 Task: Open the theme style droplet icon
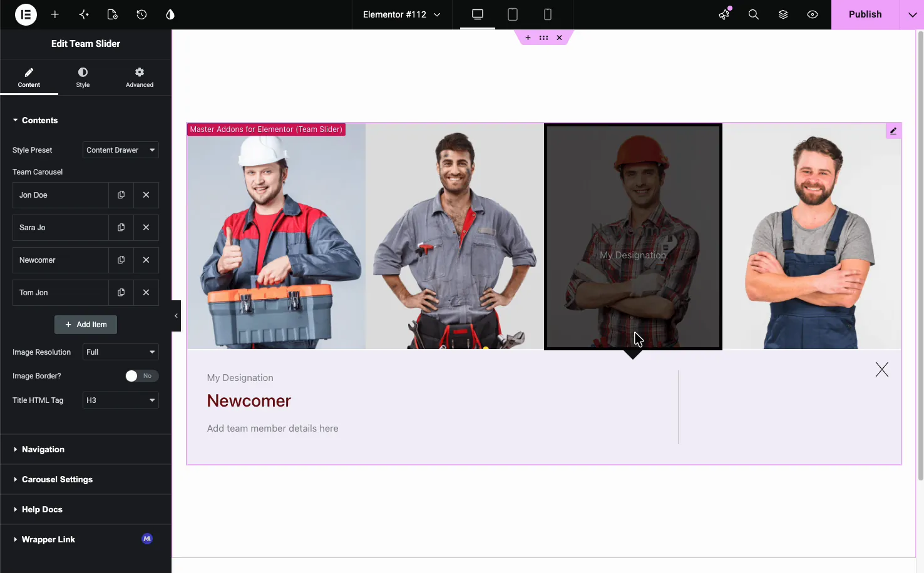click(x=170, y=14)
